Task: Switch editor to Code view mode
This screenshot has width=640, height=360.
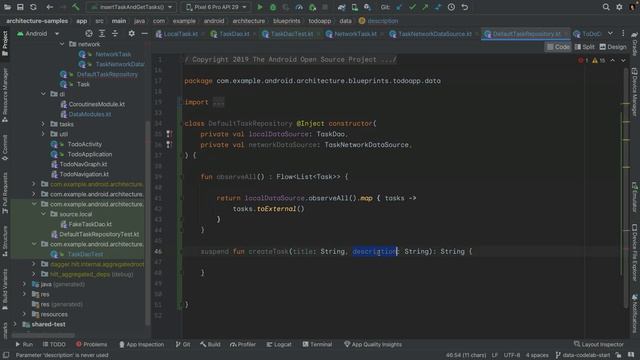Action: [x=558, y=47]
